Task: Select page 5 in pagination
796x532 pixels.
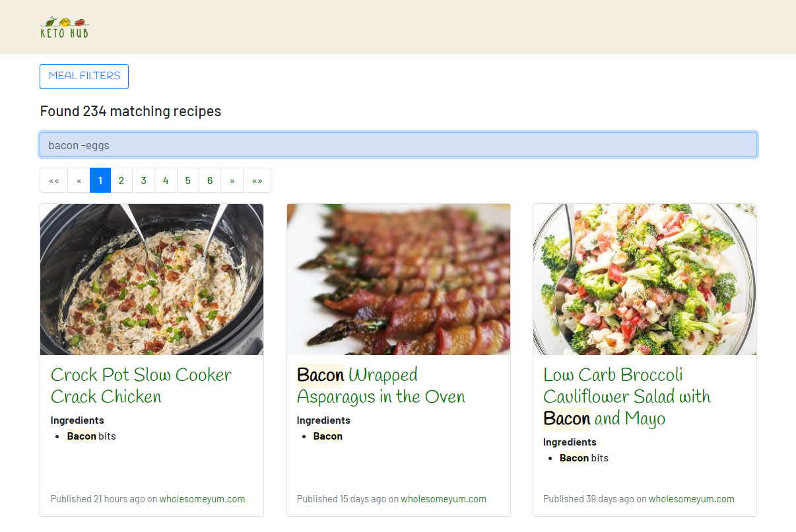Action: click(x=187, y=180)
